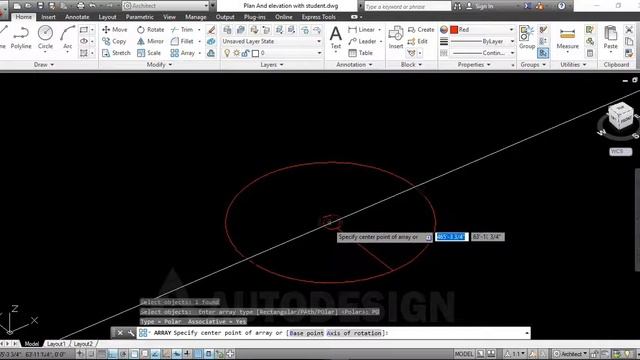640x360 pixels.
Task: Click the WCS label below ViewCube
Action: click(620, 151)
